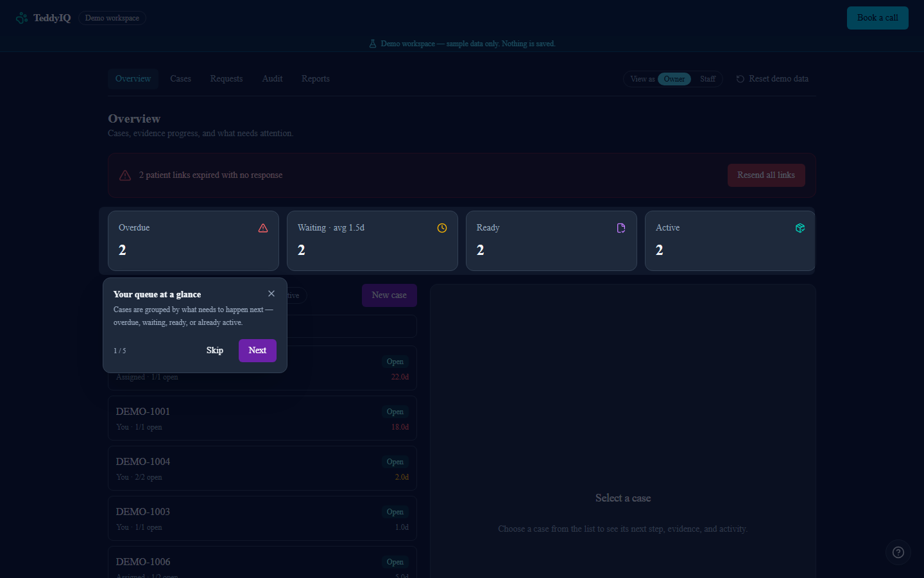This screenshot has height=578, width=924.
Task: Click 'You · 2/2 open' under DEMO-1004
Action: [139, 477]
